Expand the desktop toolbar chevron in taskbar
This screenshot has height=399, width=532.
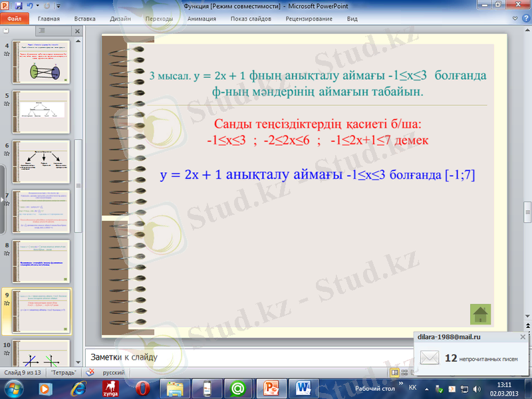tap(401, 384)
